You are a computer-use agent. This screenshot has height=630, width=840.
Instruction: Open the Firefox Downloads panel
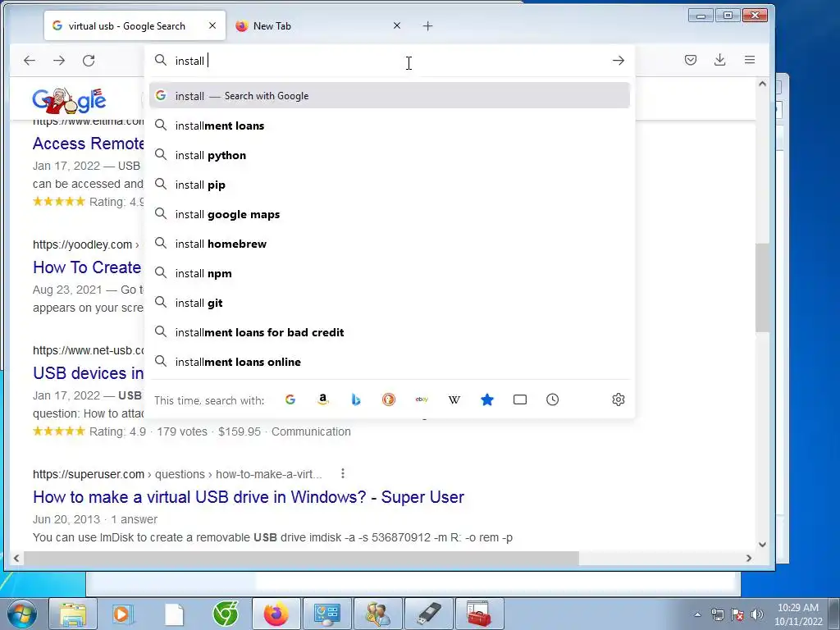tap(720, 60)
